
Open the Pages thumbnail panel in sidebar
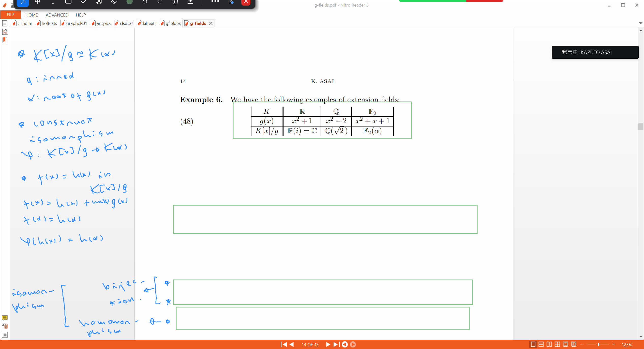(x=5, y=23)
